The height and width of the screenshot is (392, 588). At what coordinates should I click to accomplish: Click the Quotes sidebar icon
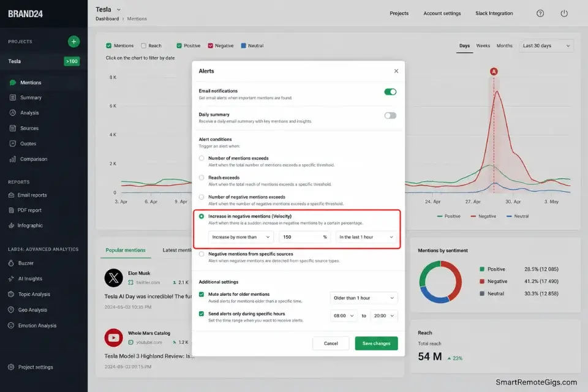coord(13,144)
